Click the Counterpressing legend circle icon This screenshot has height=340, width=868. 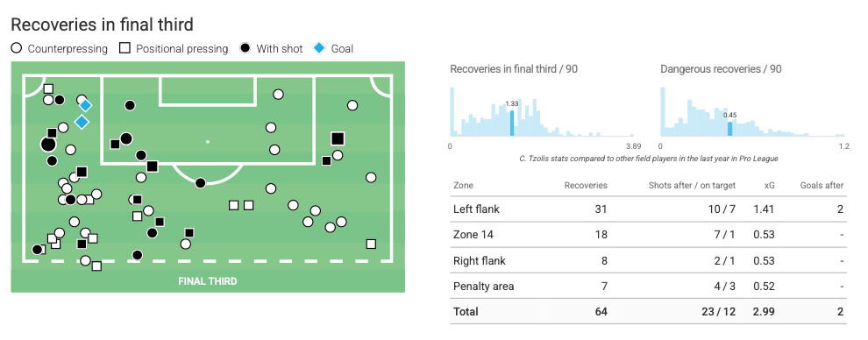pyautogui.click(x=17, y=48)
